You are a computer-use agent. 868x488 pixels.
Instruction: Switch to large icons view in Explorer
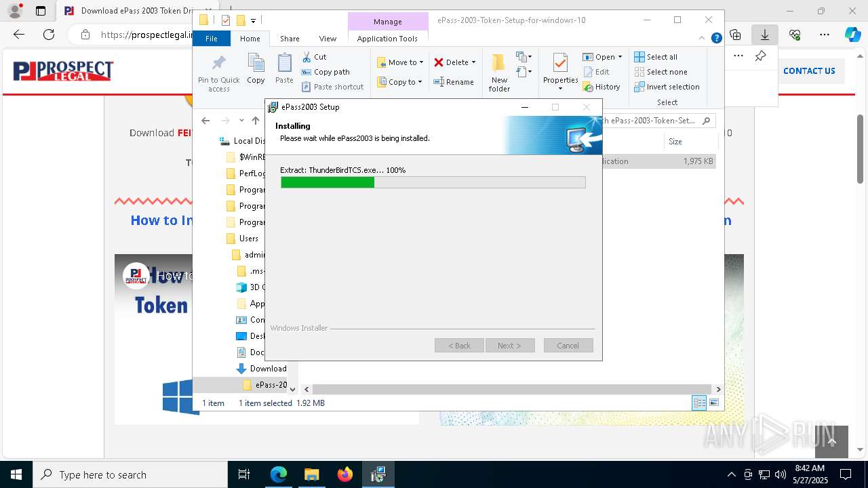(x=713, y=403)
